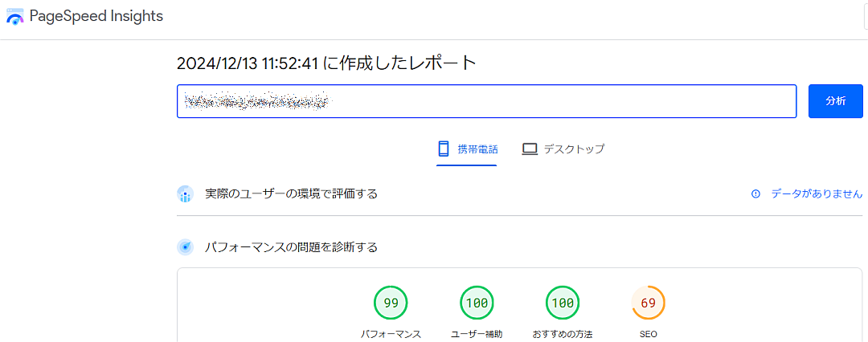This screenshot has height=342, width=868.
Task: Click the PageSpeed Insights logo icon
Action: click(x=15, y=17)
